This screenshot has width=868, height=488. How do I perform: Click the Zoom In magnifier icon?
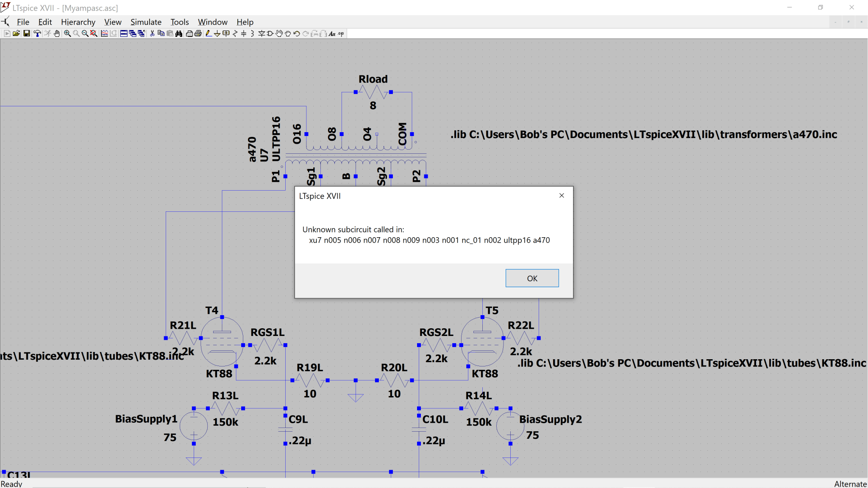(67, 33)
